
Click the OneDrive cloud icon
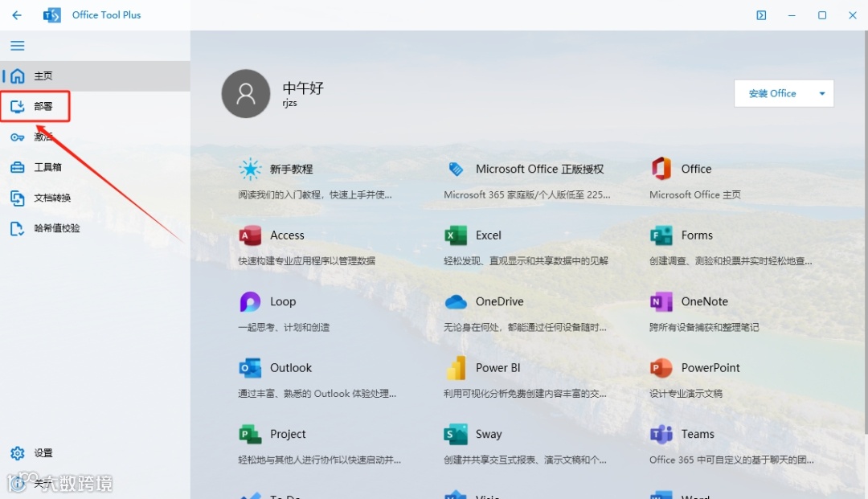coord(456,301)
